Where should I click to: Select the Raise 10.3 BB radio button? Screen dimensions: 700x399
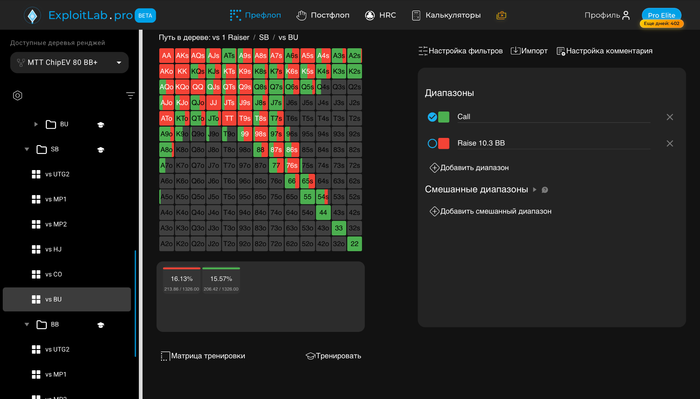tap(432, 144)
